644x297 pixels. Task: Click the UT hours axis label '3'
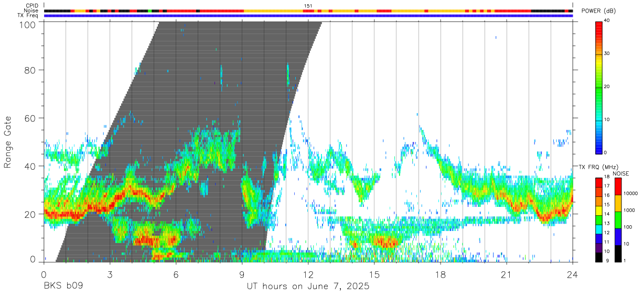click(110, 274)
